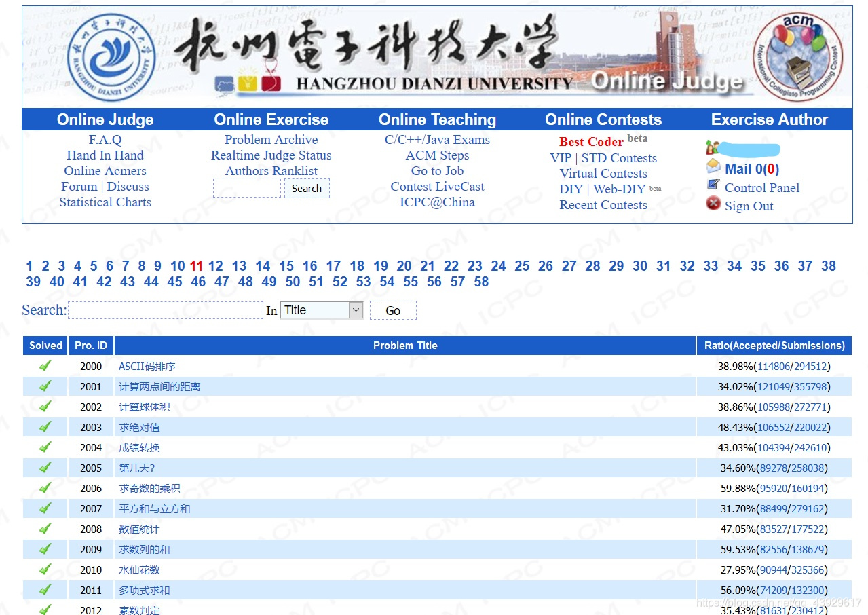
Task: Open problem 水仙花数
Action: point(139,570)
